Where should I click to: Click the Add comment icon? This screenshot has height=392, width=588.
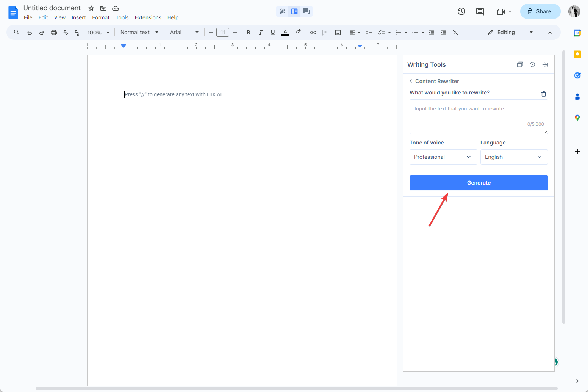(325, 33)
